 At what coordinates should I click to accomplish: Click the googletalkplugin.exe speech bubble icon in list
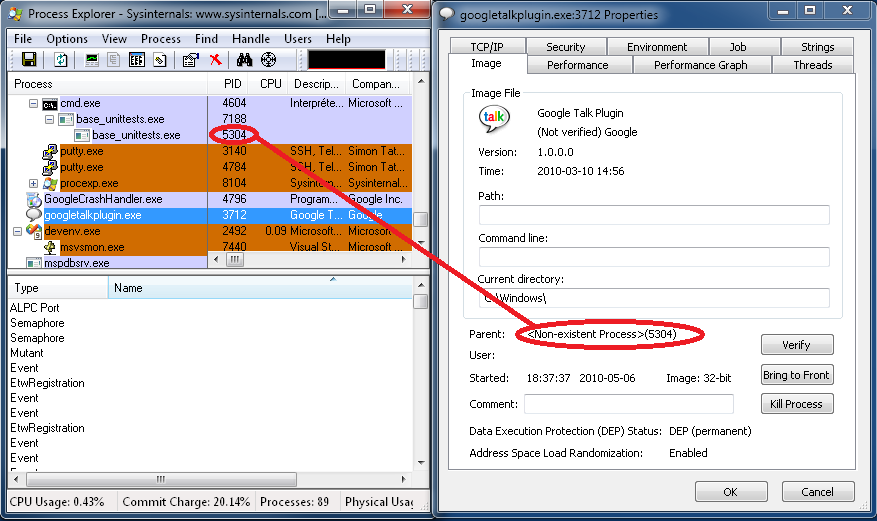[x=34, y=215]
